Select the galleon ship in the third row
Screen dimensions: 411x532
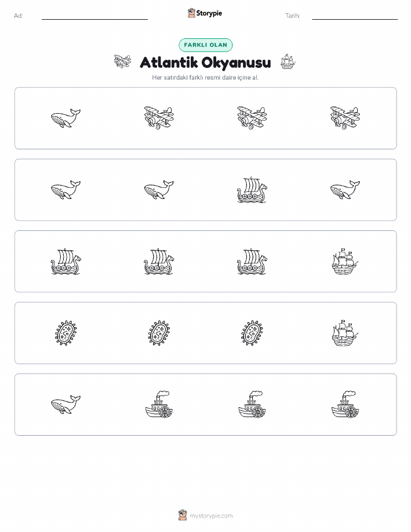click(345, 261)
